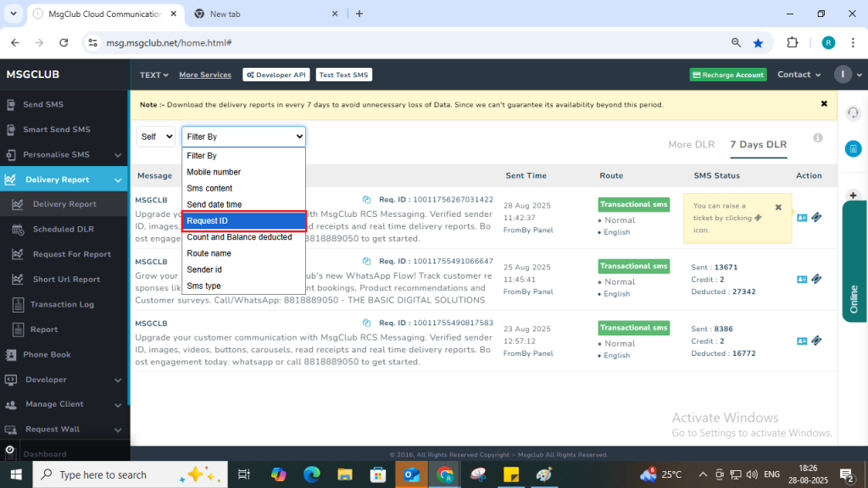Copy Req. ID 10011755491066647
The width and height of the screenshot is (868, 488).
(366, 261)
